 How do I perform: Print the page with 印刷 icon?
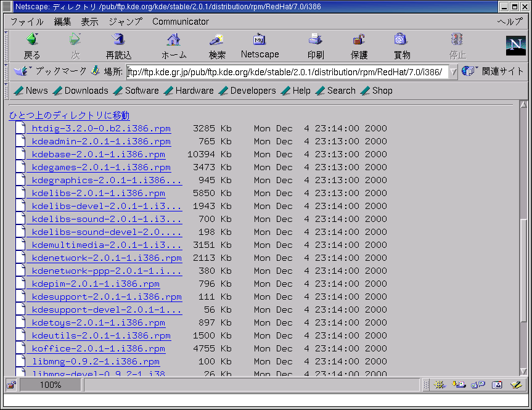tap(315, 39)
